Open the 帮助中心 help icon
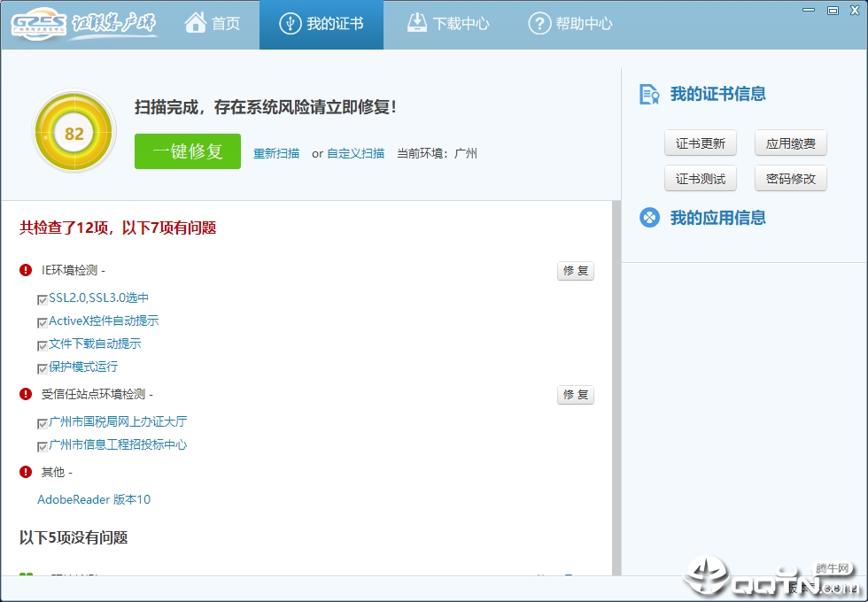The image size is (868, 602). point(540,24)
